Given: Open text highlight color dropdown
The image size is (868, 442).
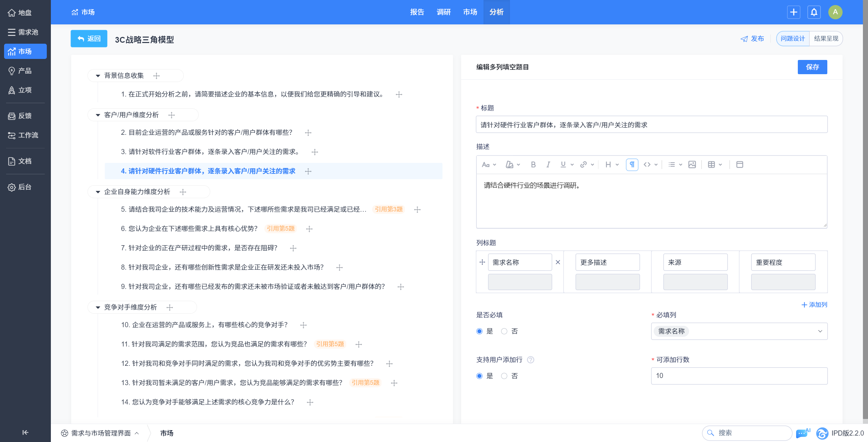Looking at the screenshot, I should point(513,165).
